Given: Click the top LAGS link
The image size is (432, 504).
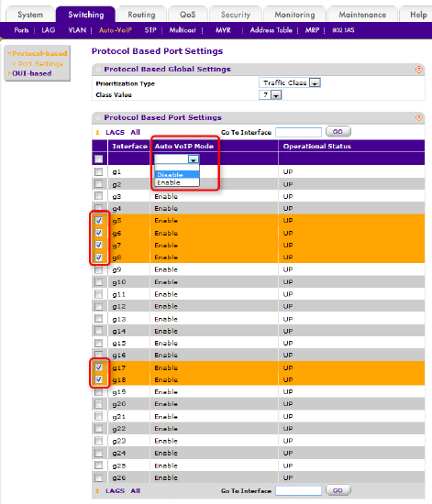Looking at the screenshot, I should point(116,133).
